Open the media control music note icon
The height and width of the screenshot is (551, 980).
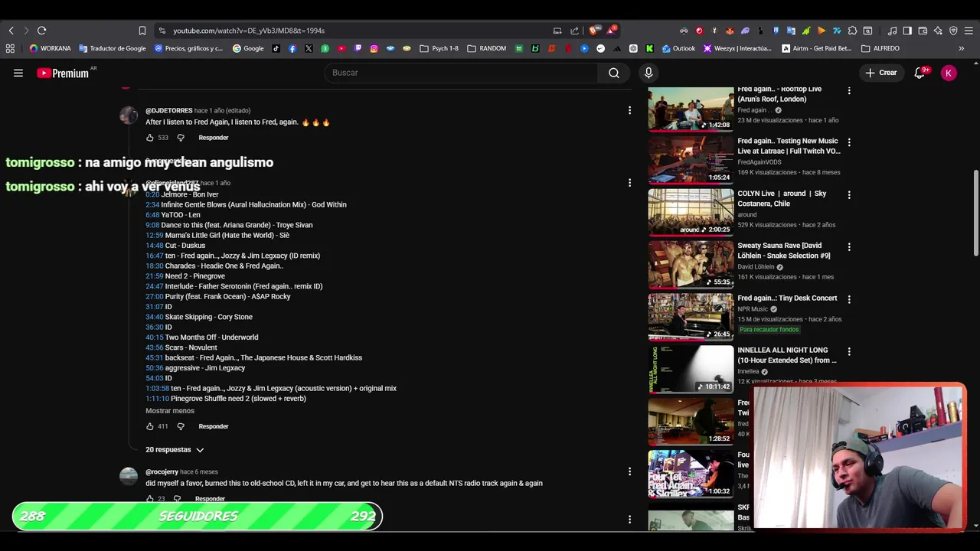(892, 31)
